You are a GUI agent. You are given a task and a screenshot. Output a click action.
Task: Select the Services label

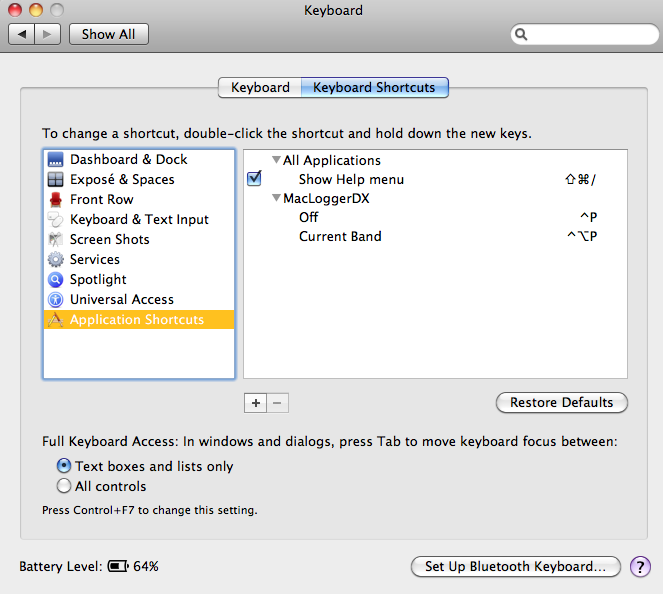[x=95, y=259]
